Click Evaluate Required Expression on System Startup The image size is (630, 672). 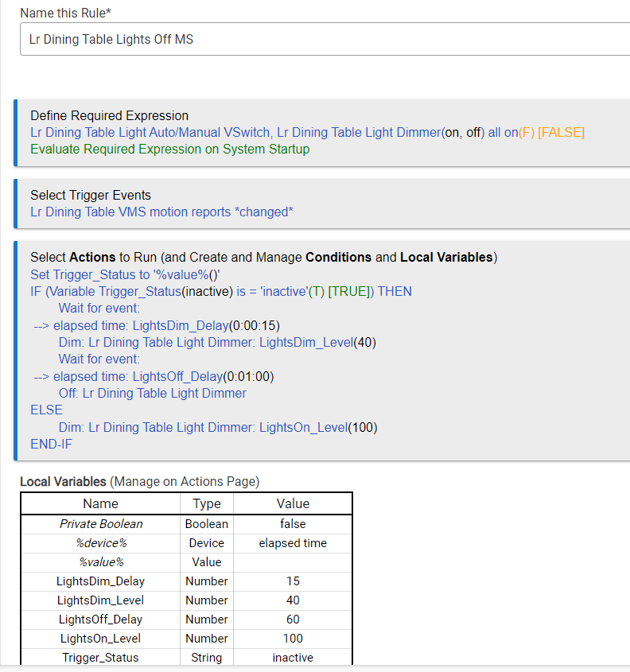tap(169, 149)
